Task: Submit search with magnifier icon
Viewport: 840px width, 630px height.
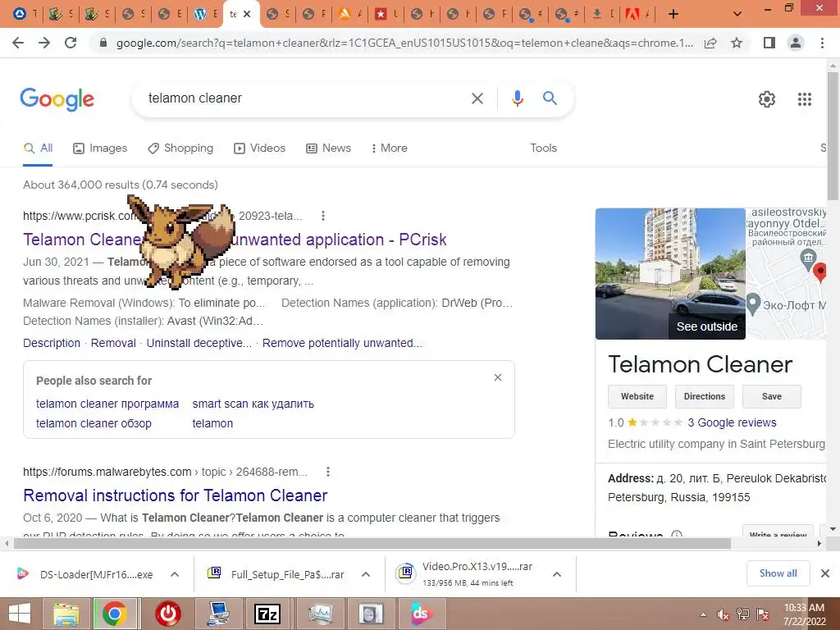Action: (550, 98)
